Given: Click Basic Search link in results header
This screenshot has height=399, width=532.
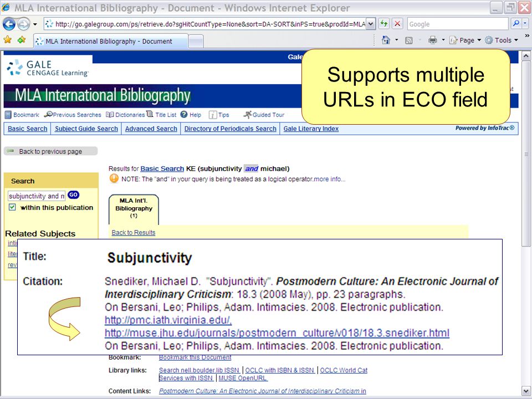Looking at the screenshot, I should point(162,168).
